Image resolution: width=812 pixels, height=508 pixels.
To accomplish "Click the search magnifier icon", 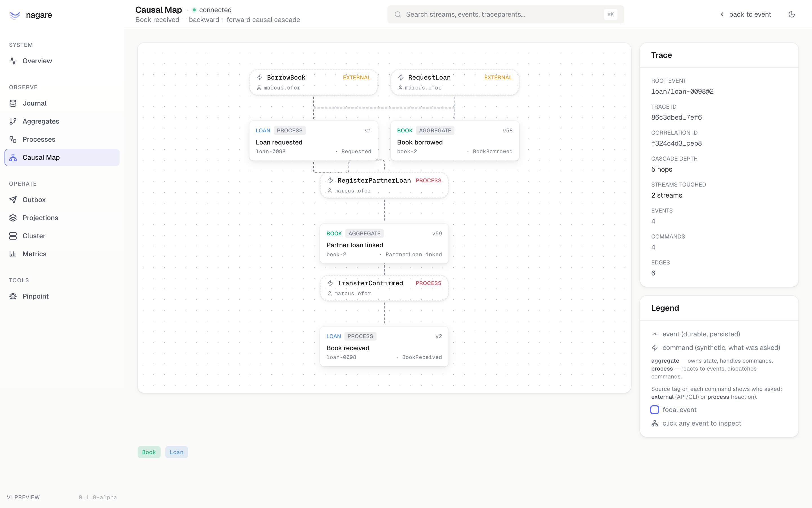I will (x=398, y=14).
